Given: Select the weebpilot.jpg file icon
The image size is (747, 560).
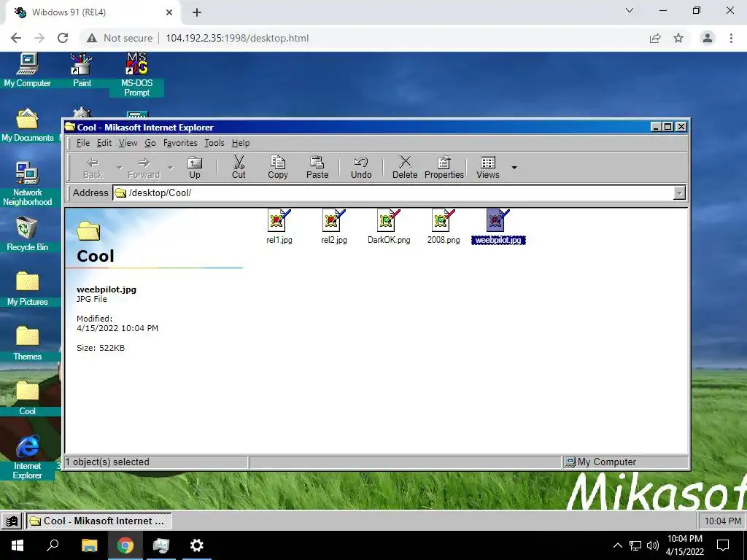Looking at the screenshot, I should pyautogui.click(x=498, y=227).
